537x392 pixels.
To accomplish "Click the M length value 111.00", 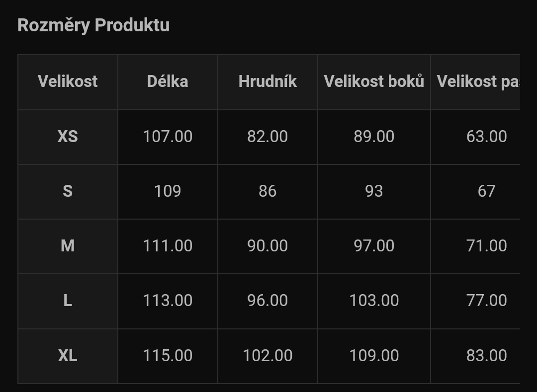I will pos(168,246).
